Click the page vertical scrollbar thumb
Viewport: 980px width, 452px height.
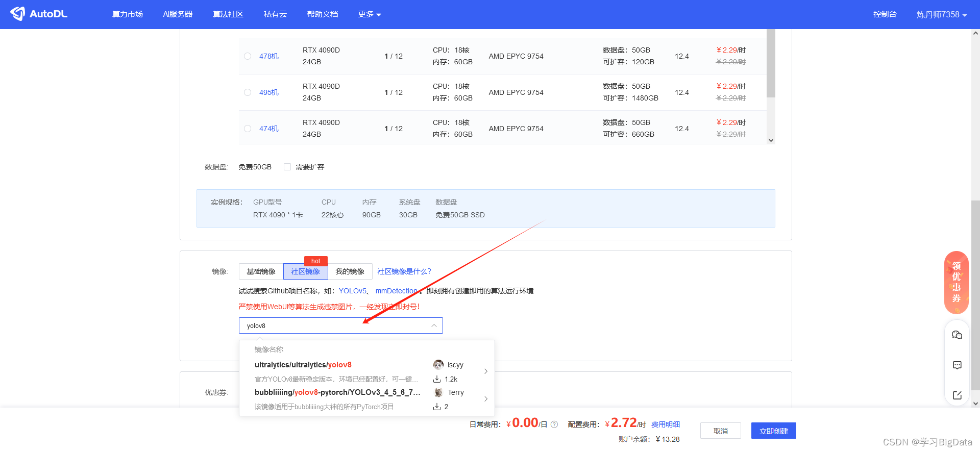[975, 295]
